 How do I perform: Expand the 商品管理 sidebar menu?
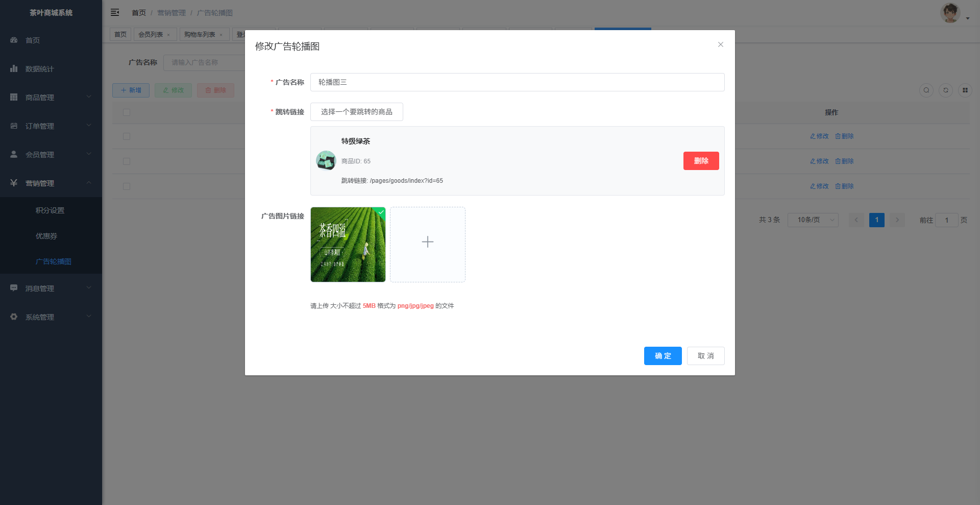coord(51,98)
